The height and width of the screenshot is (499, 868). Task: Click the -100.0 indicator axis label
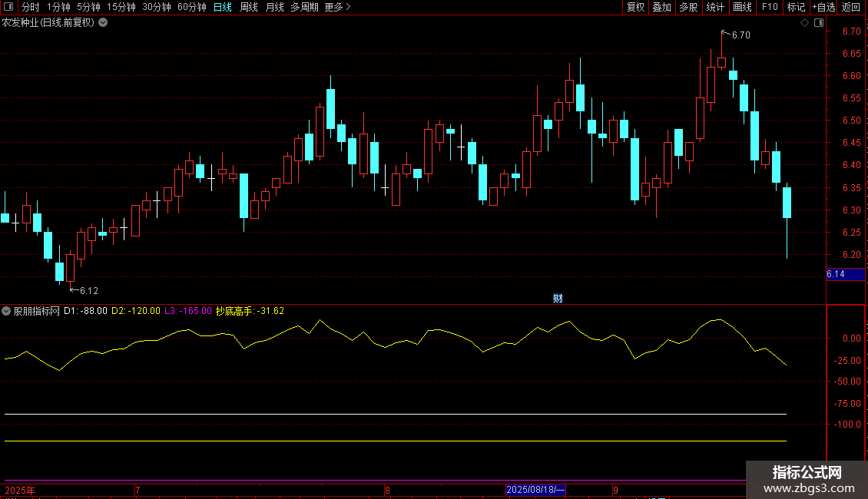pos(847,425)
